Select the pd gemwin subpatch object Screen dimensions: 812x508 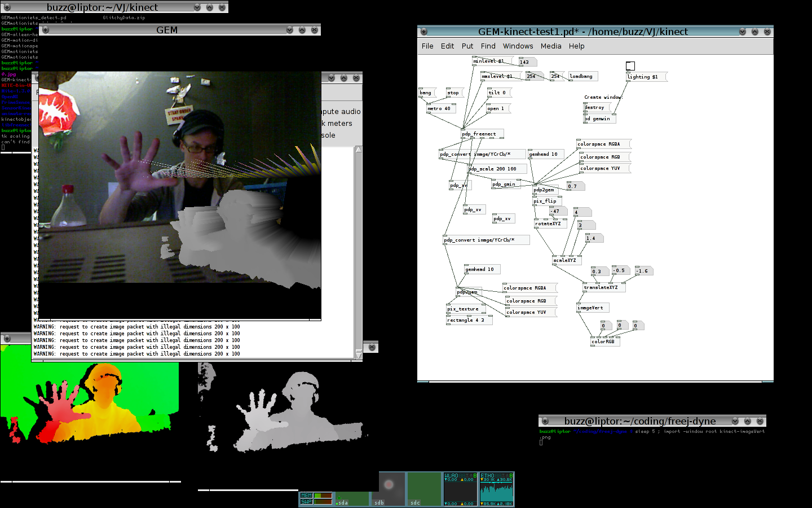click(x=600, y=119)
